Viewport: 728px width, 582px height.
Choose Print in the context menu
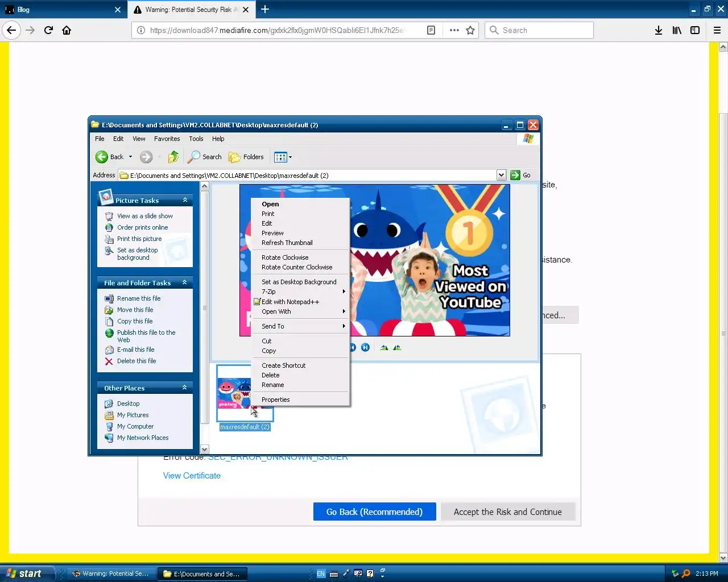coord(300,214)
